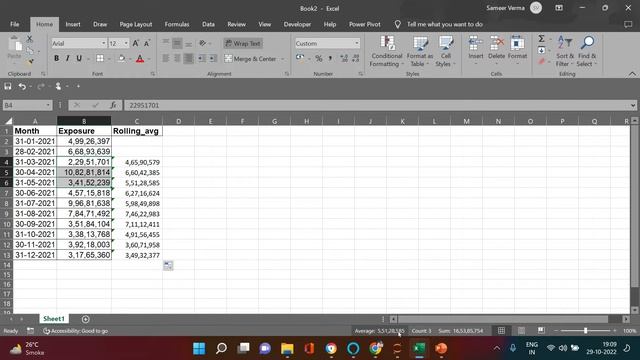Apply the red Font Color A

pos(140,59)
